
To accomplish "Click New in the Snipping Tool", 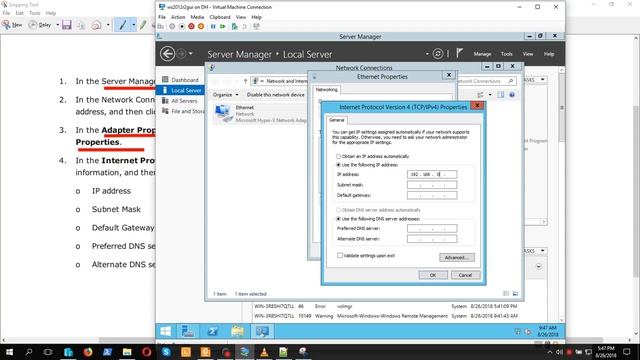I will click(x=12, y=25).
